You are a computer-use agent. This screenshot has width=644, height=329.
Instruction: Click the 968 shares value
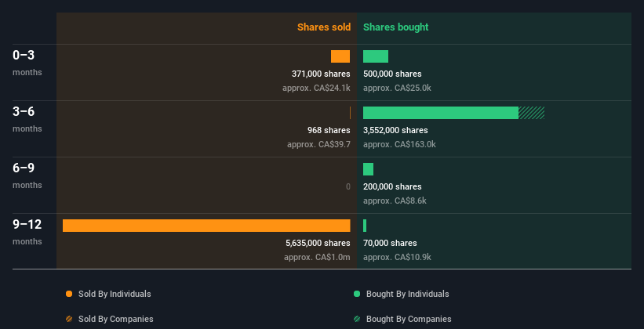tap(329, 130)
